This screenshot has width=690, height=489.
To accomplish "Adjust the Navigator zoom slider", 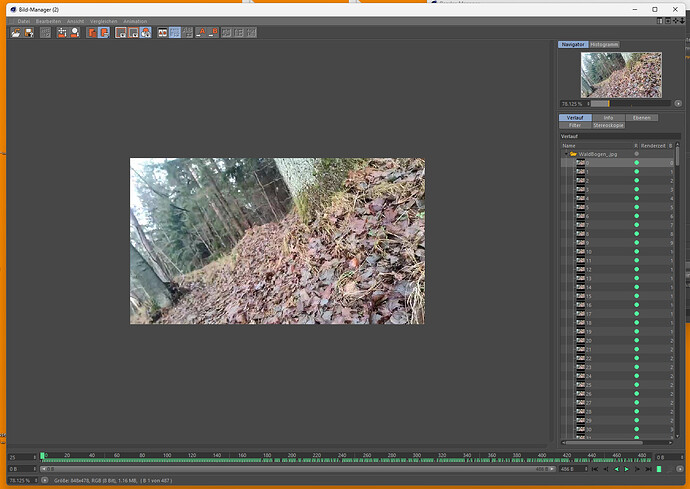I will click(630, 104).
